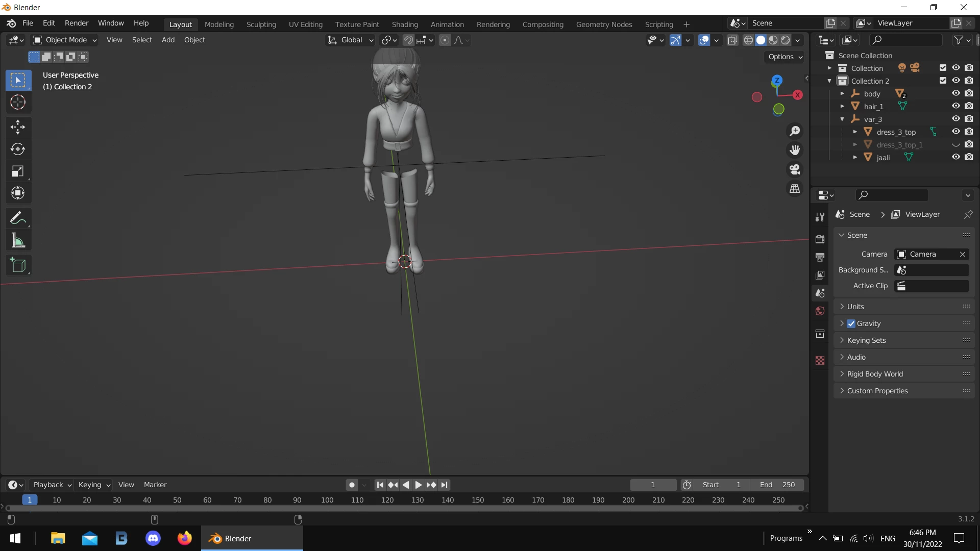The image size is (980, 551).
Task: Switch to Output properties tab
Action: pos(820,257)
